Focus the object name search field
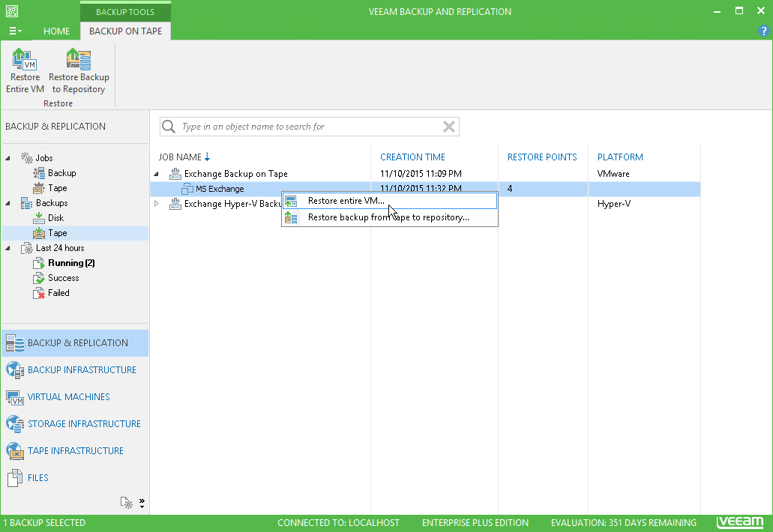The height and width of the screenshot is (532, 773). pos(310,127)
